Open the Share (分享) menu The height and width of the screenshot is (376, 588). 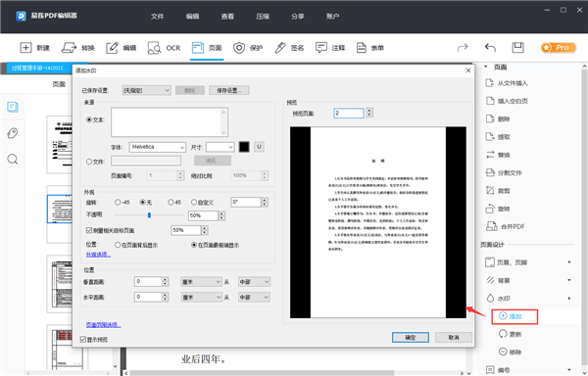coord(298,16)
